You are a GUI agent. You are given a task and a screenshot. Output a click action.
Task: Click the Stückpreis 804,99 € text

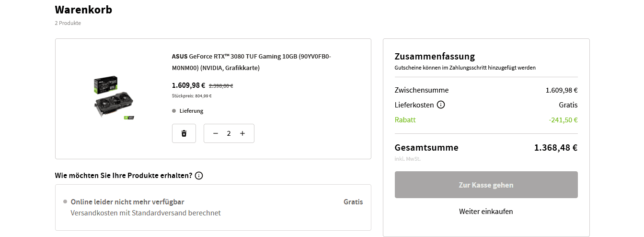pos(192,96)
